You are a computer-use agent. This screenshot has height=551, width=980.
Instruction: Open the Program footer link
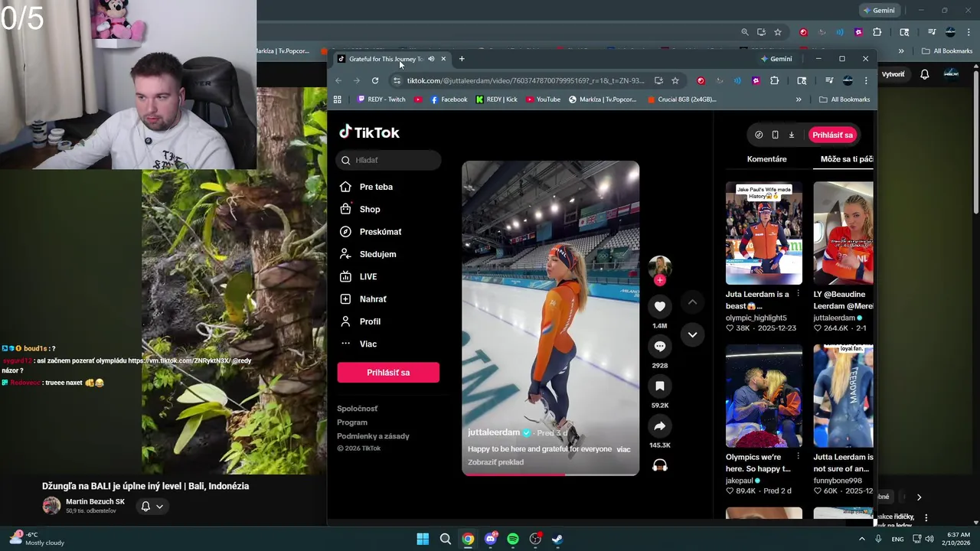(352, 422)
